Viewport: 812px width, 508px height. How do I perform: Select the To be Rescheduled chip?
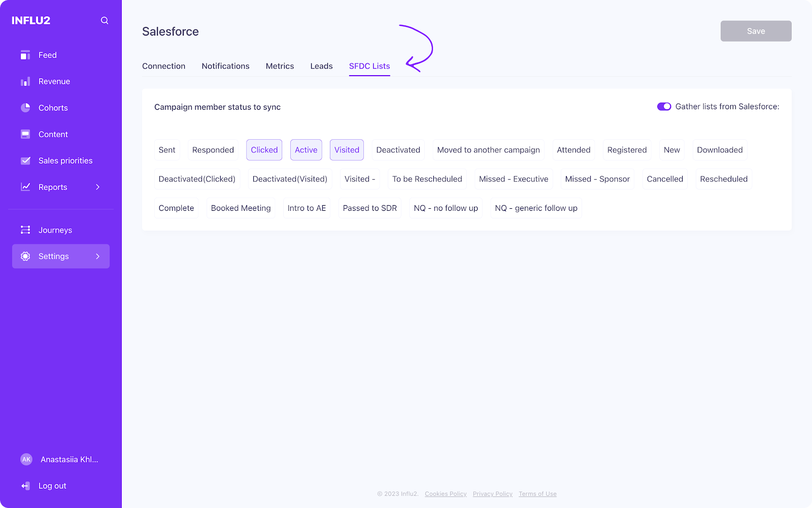(427, 179)
